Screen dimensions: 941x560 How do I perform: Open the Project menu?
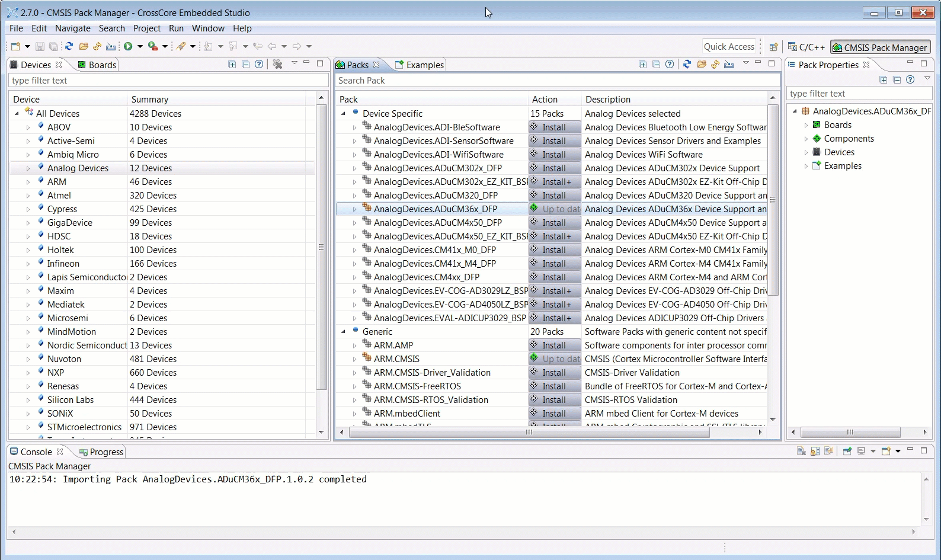[147, 28]
